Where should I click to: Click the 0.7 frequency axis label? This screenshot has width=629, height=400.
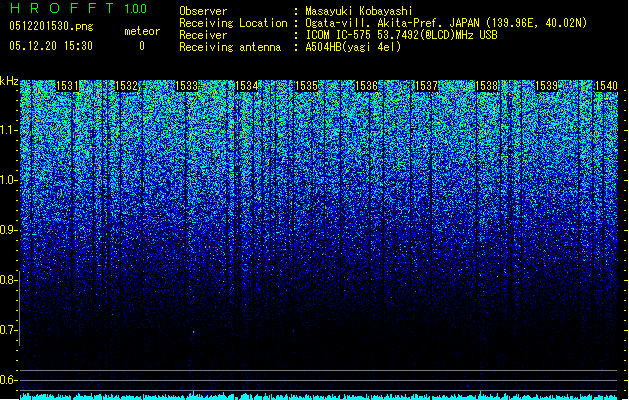tap(8, 330)
